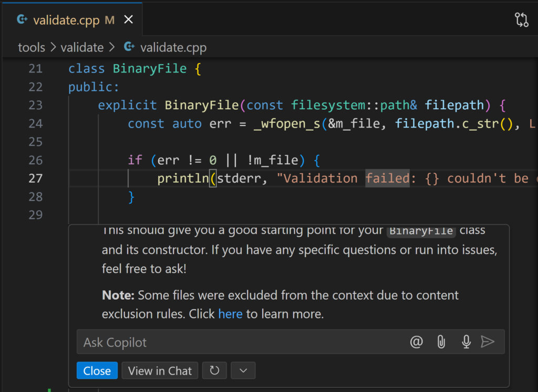Screen dimensions: 538x392
Task: Click the C++ icon in the breadcrumb bar
Action: 129,47
